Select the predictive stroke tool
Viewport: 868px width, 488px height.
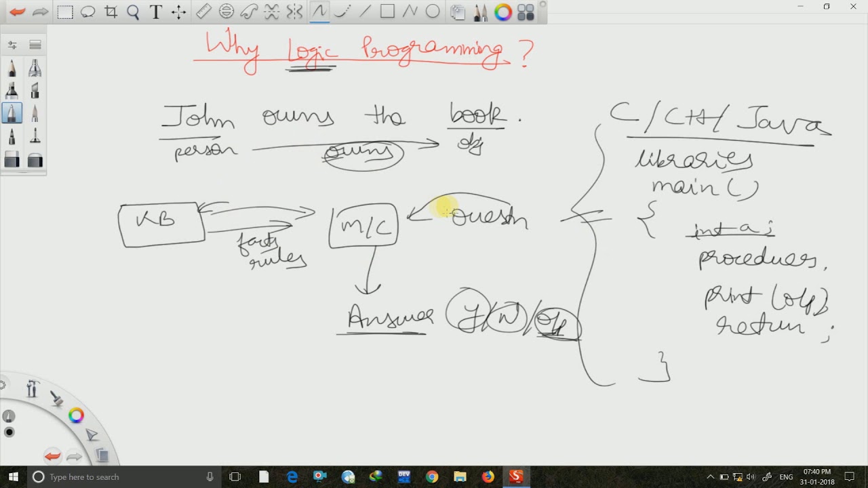pyautogui.click(x=342, y=12)
